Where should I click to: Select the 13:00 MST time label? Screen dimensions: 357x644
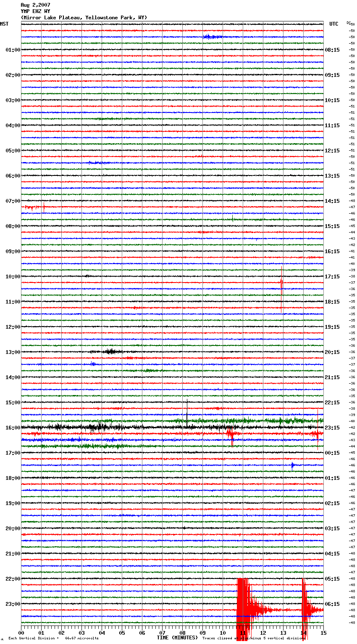click(13, 352)
